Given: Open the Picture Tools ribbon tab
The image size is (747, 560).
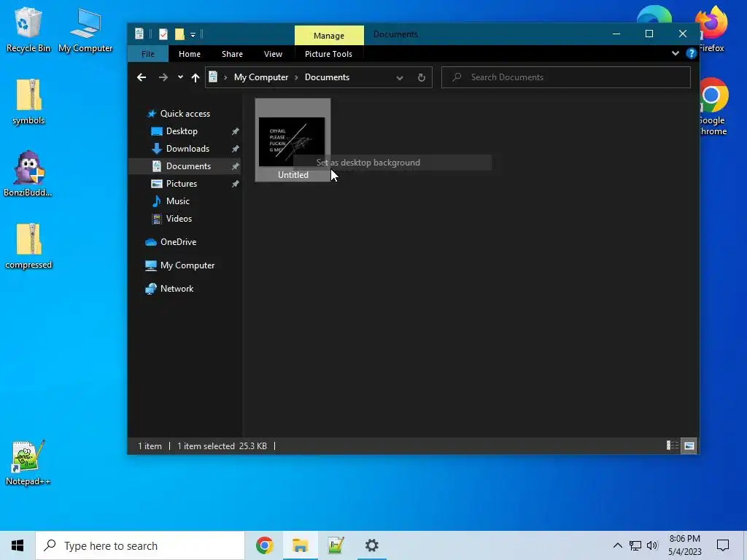Looking at the screenshot, I should click(329, 54).
